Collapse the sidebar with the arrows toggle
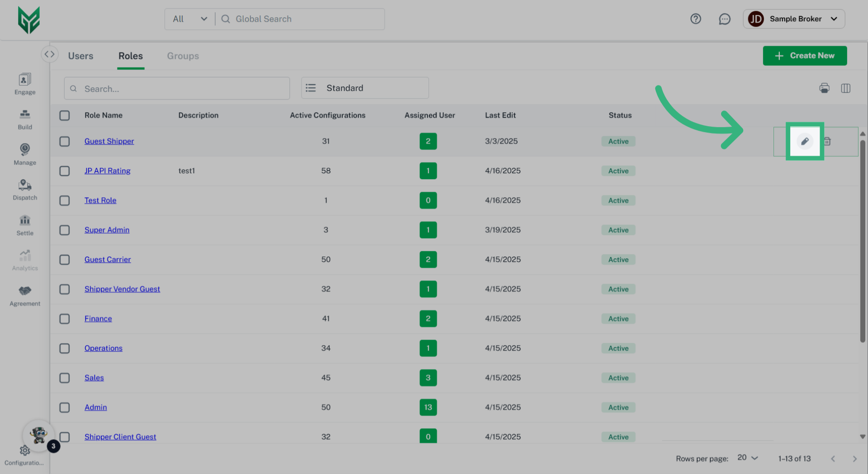The width and height of the screenshot is (868, 474). 49,54
